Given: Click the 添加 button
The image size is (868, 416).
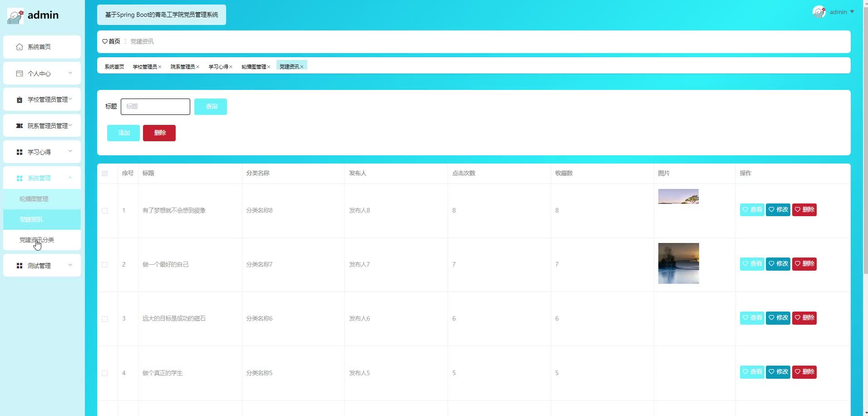Looking at the screenshot, I should coord(123,133).
